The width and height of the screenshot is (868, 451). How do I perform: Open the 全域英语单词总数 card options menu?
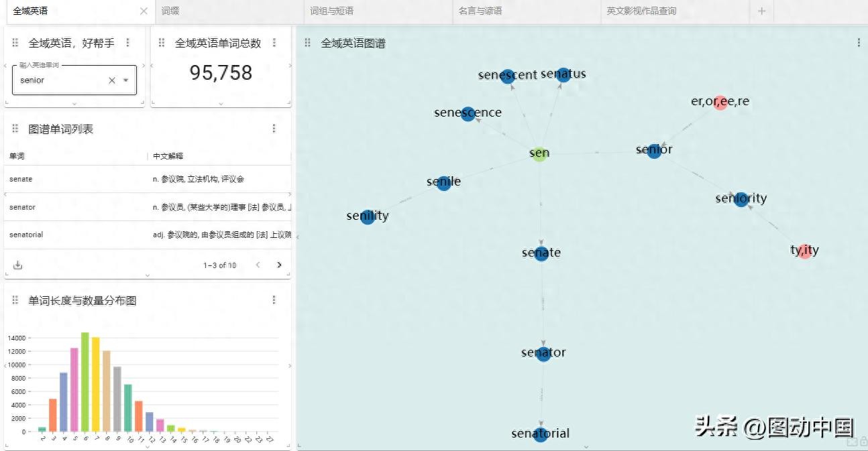tap(274, 43)
